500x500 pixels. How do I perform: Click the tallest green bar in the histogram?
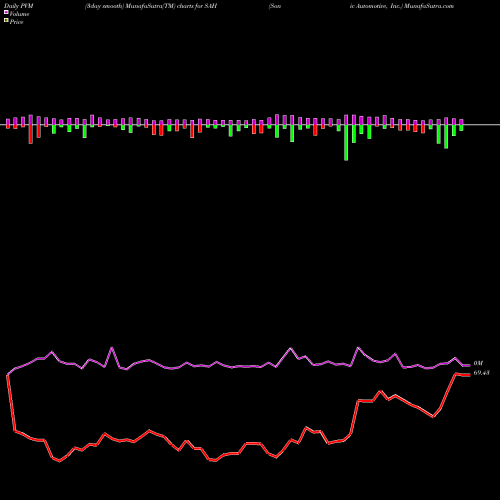click(x=346, y=143)
